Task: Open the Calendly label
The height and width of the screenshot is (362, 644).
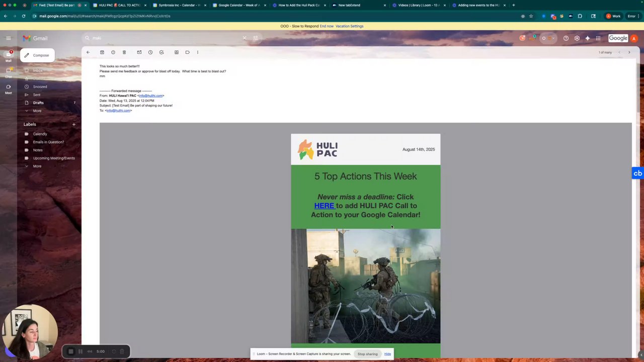Action: 40,134
